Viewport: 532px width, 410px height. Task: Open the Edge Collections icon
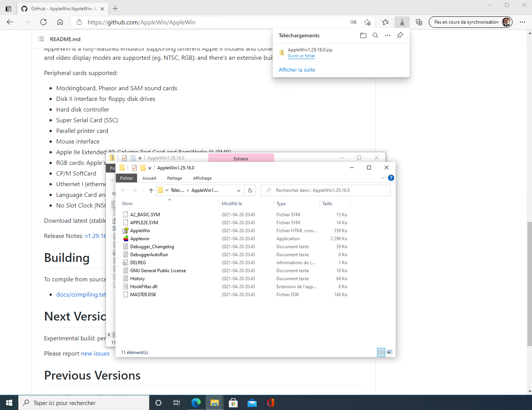coord(419,22)
